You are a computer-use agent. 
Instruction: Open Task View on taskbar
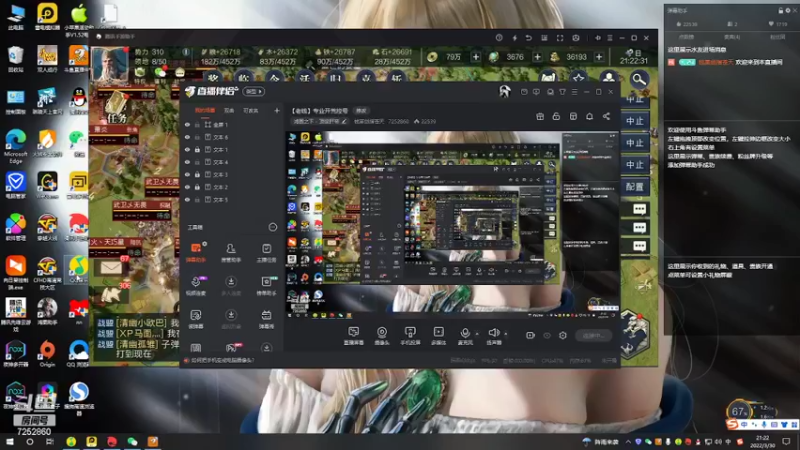49,441
